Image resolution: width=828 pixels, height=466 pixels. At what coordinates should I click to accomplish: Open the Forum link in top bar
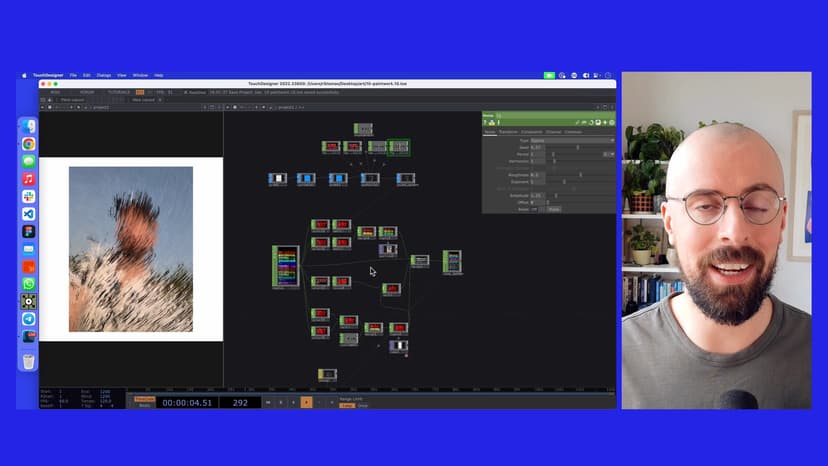coord(87,92)
